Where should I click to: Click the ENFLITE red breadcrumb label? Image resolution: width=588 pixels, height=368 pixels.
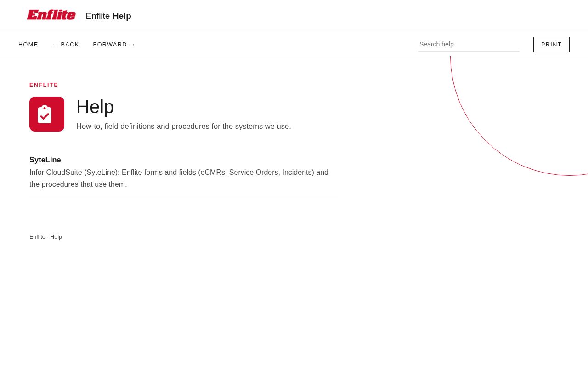(x=44, y=85)
